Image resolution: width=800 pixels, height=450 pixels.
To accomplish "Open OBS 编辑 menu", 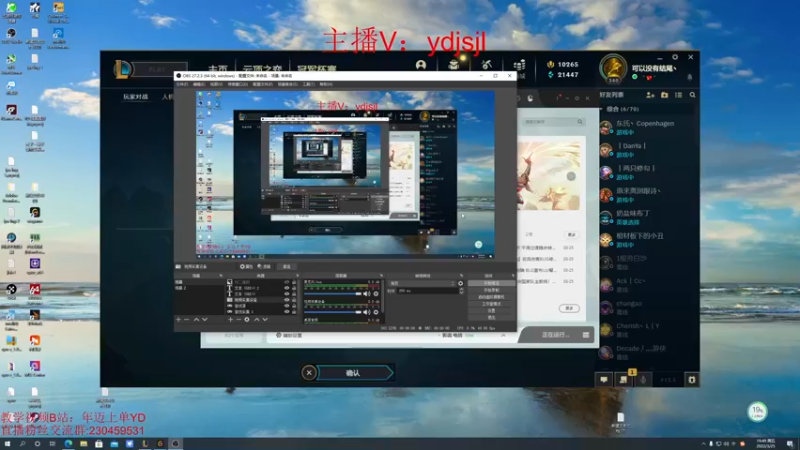I will tap(199, 84).
